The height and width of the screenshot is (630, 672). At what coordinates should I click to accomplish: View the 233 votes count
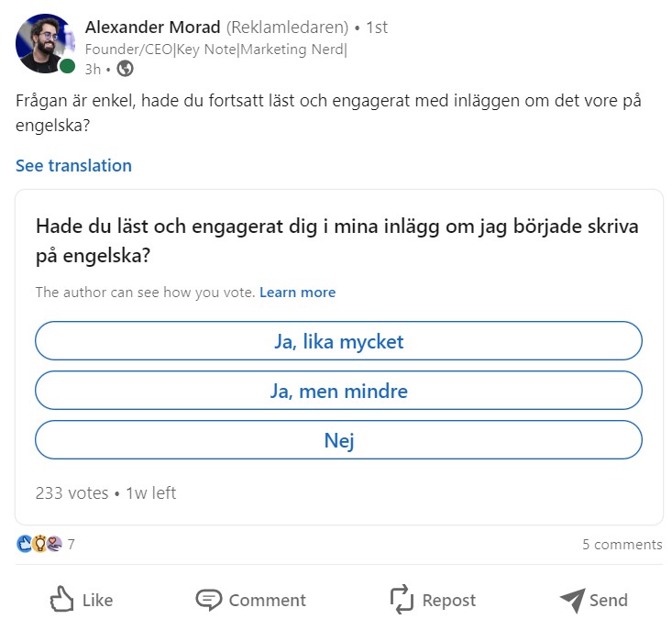[72, 492]
